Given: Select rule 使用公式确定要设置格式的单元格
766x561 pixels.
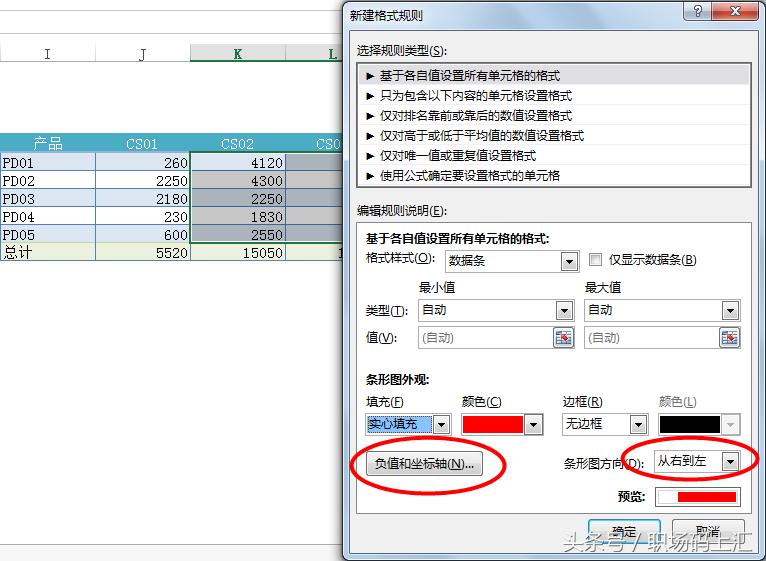Looking at the screenshot, I should [554, 176].
